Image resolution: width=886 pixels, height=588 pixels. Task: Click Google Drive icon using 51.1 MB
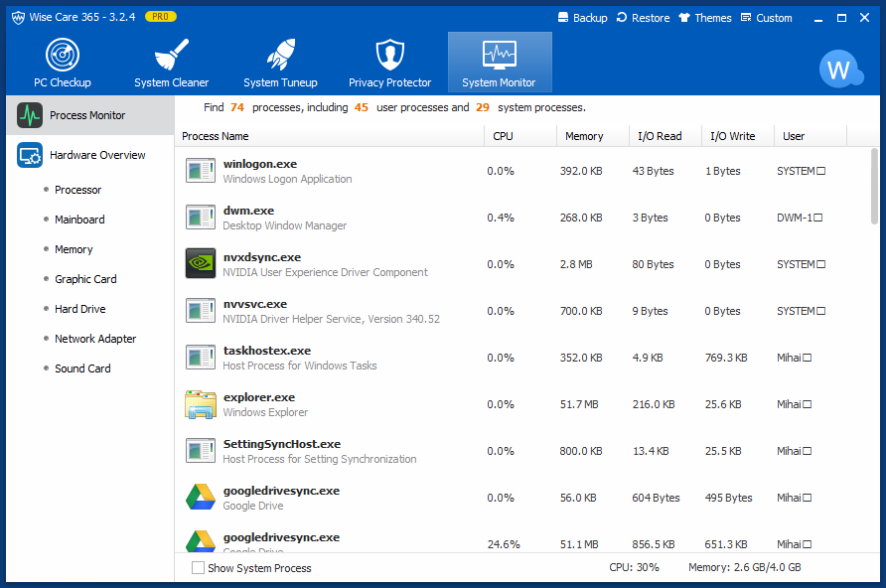(201, 541)
